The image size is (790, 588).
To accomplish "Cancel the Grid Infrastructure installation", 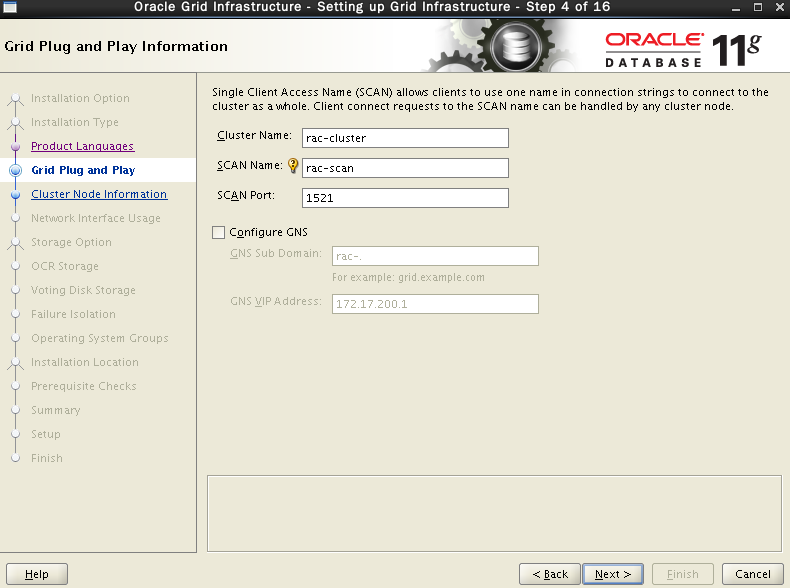I will [752, 574].
